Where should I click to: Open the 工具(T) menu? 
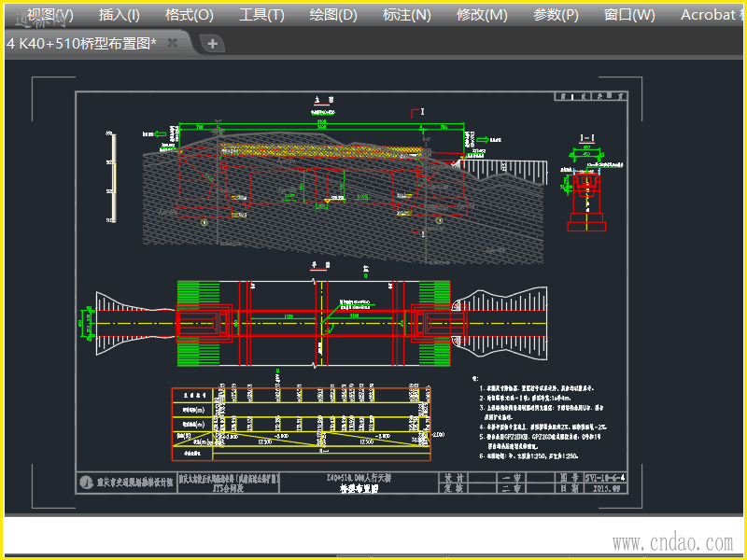[261, 15]
